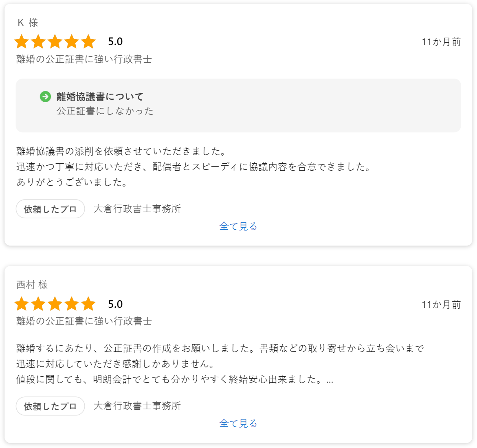Click fifth star in 西村 様 review

pos(88,304)
